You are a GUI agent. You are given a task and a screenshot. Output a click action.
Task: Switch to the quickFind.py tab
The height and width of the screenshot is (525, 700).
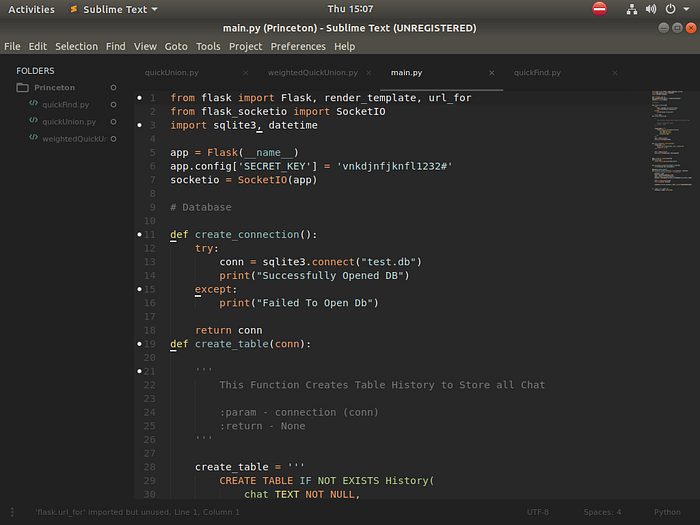pyautogui.click(x=537, y=72)
